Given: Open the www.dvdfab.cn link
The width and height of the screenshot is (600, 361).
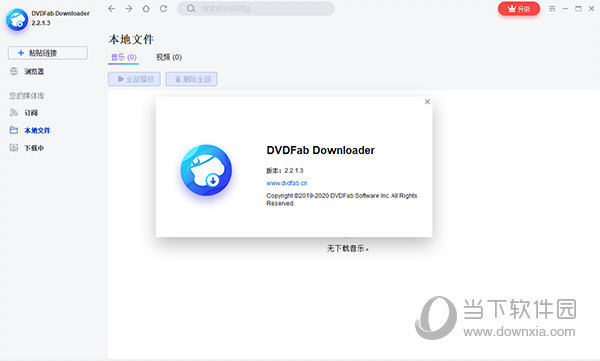Looking at the screenshot, I should 287,183.
